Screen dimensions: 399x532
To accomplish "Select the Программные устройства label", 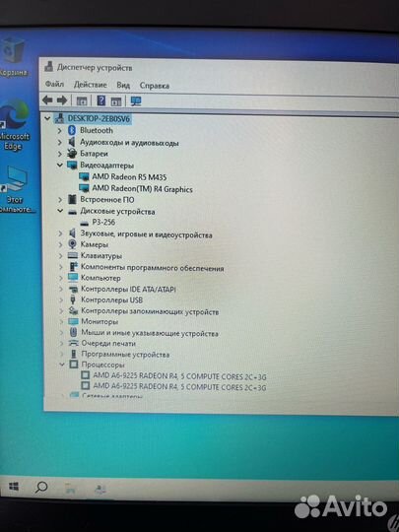I will [x=125, y=355].
